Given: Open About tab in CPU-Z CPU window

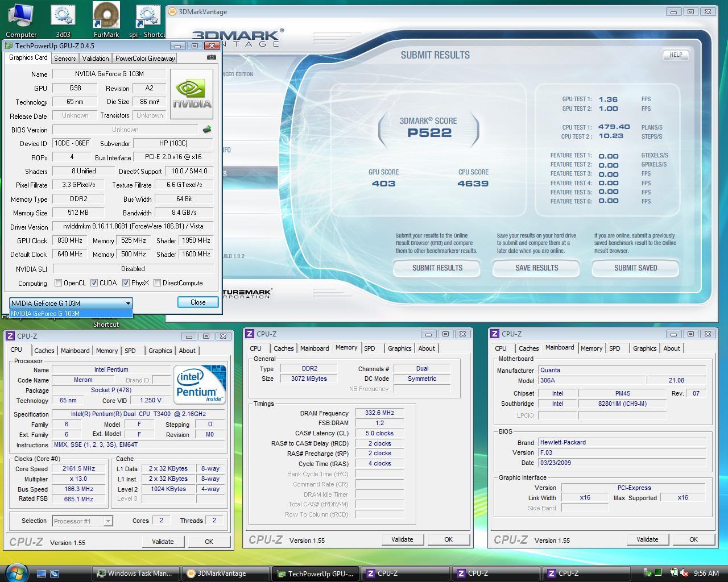Looking at the screenshot, I should tap(187, 351).
